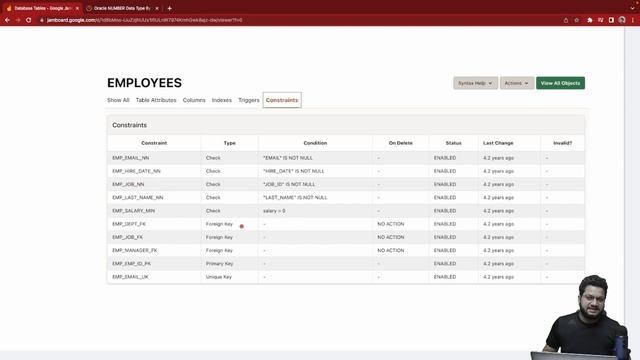
Task: Select the Triggers tab
Action: coord(249,100)
